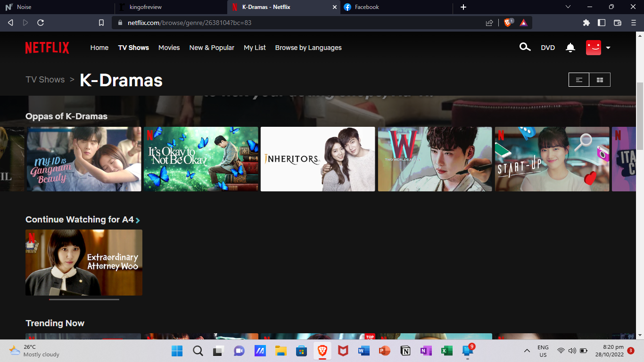Click the site lock icon
The image size is (644, 362).
pos(120,23)
